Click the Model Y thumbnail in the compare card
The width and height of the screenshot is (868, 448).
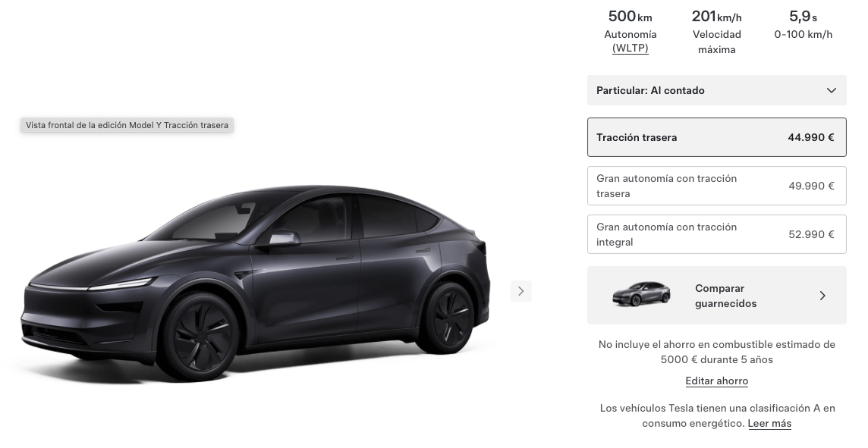641,294
